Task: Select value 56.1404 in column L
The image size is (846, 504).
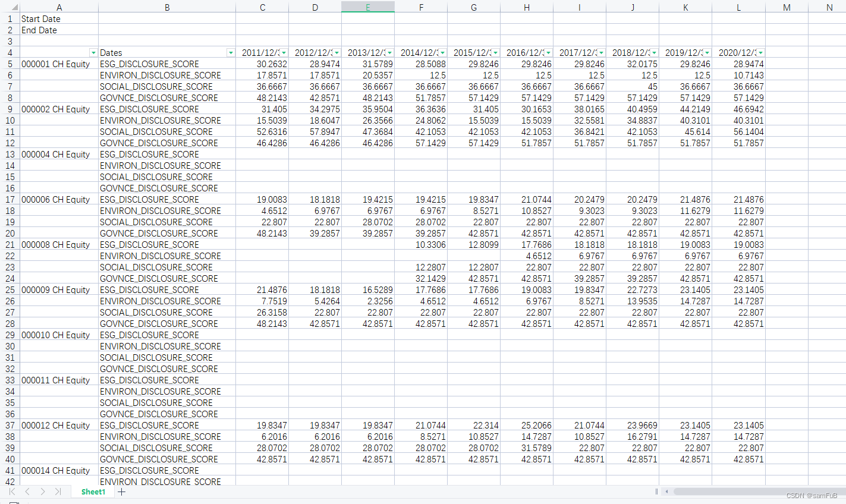Action: tap(739, 132)
